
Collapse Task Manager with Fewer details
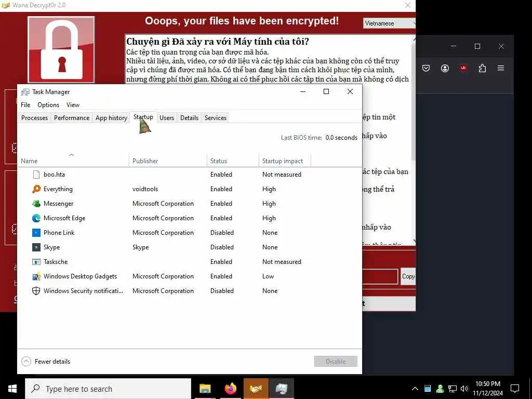pos(46,362)
